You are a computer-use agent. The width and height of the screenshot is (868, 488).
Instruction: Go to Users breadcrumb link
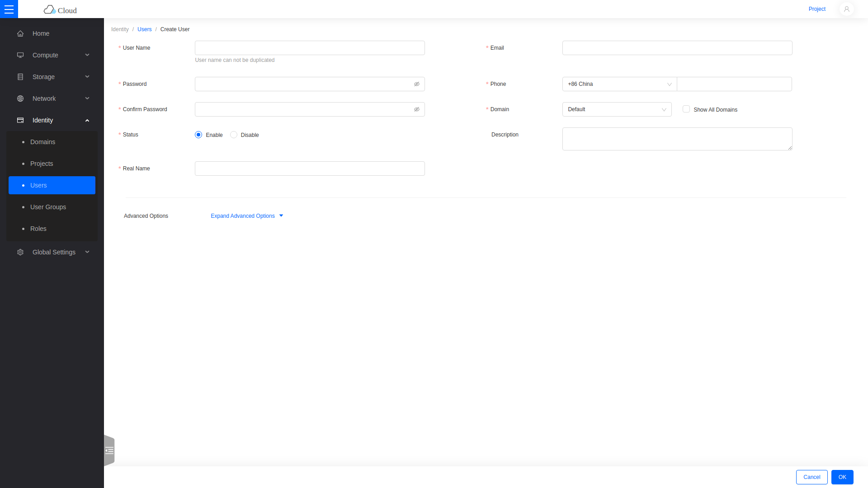coord(145,29)
